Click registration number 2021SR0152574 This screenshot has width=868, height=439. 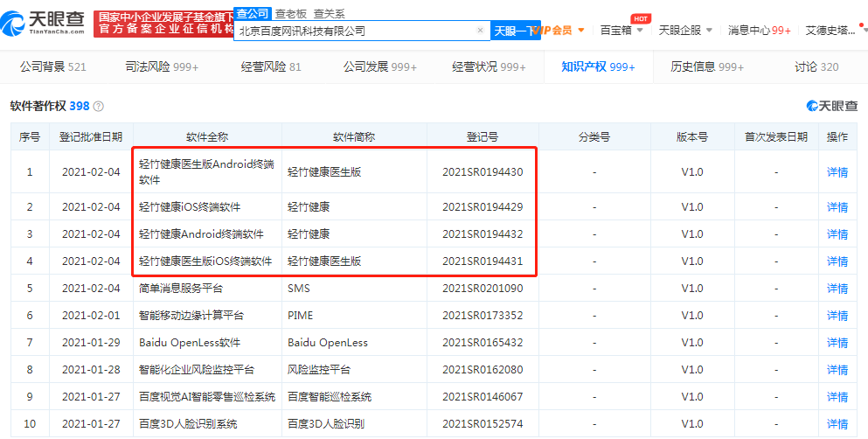point(483,425)
